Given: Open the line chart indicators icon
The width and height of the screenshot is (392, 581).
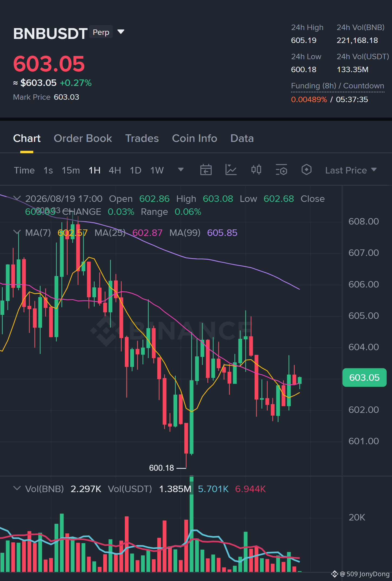Looking at the screenshot, I should 231,170.
